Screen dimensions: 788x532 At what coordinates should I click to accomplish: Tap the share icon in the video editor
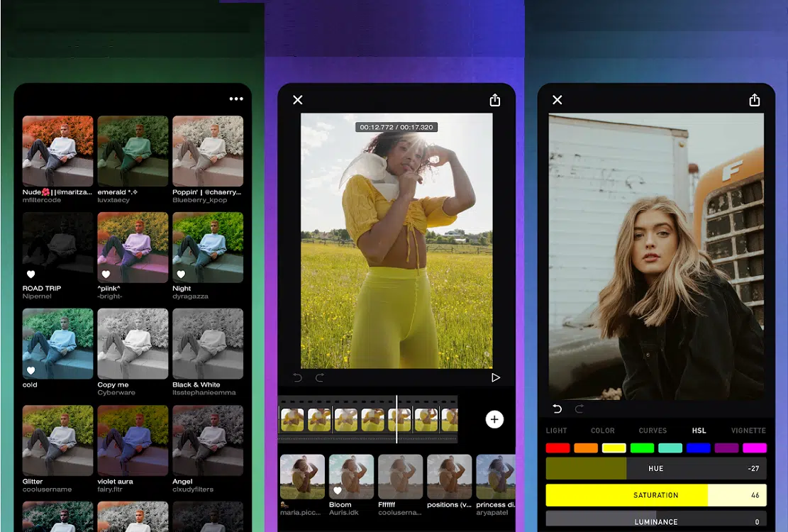495,100
